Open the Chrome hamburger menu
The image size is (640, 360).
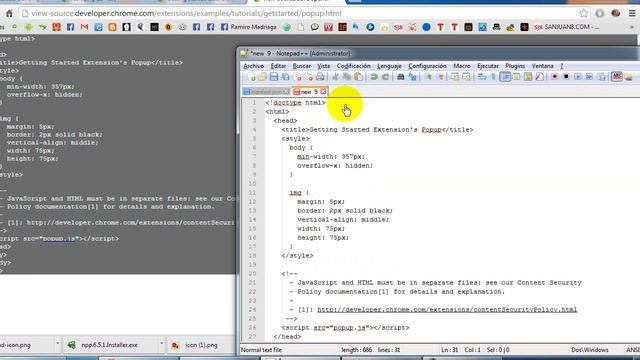(632, 13)
